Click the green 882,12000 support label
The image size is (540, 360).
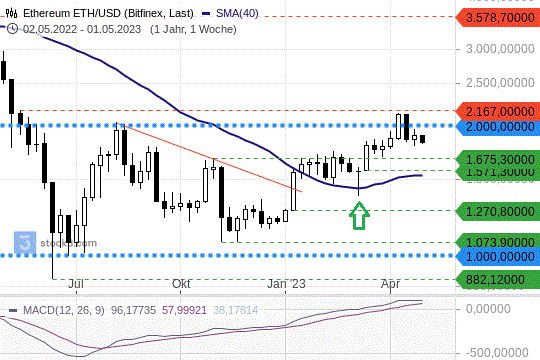[x=498, y=279]
